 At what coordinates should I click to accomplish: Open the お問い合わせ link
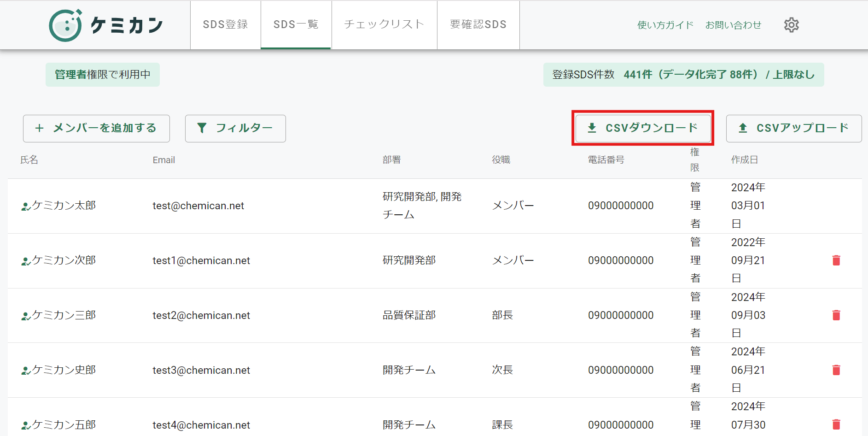734,25
